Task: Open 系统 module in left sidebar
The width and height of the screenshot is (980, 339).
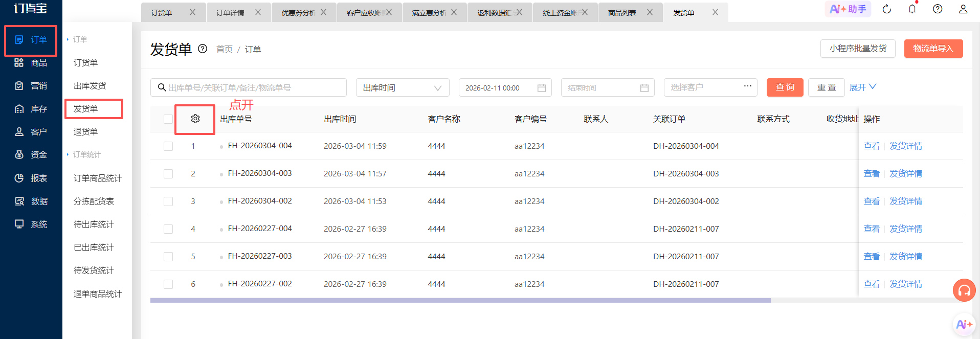Action: [x=31, y=224]
